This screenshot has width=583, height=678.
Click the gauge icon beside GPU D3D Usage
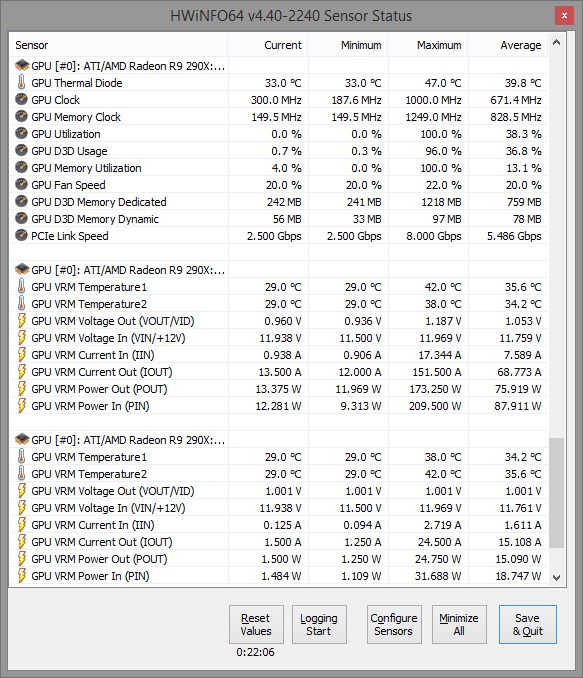pos(21,150)
